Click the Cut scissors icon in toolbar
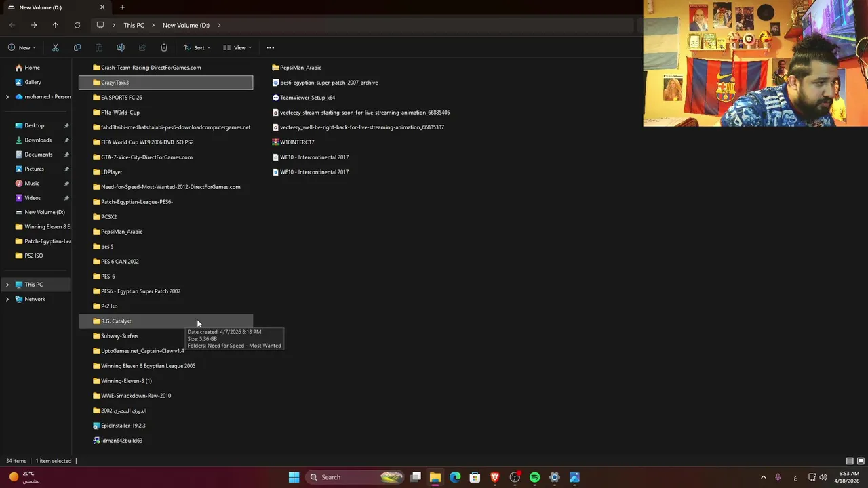Screen dimensions: 868x488 pos(56,47)
